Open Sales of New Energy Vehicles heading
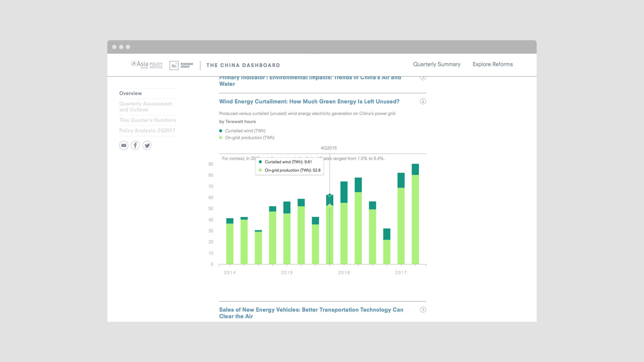644x362 pixels. tap(311, 313)
